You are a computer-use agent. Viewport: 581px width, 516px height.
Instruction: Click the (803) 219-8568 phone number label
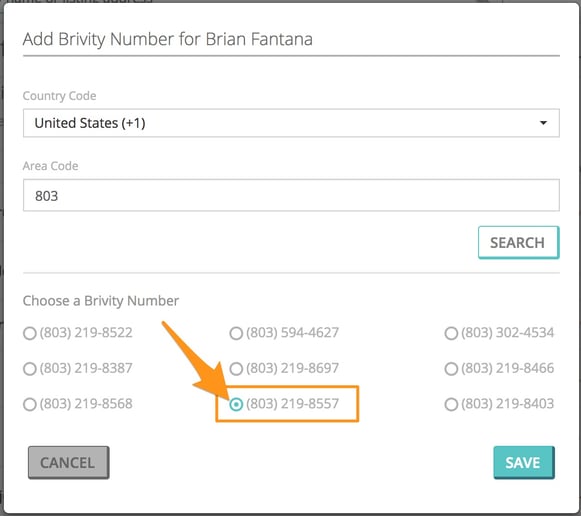(86, 404)
